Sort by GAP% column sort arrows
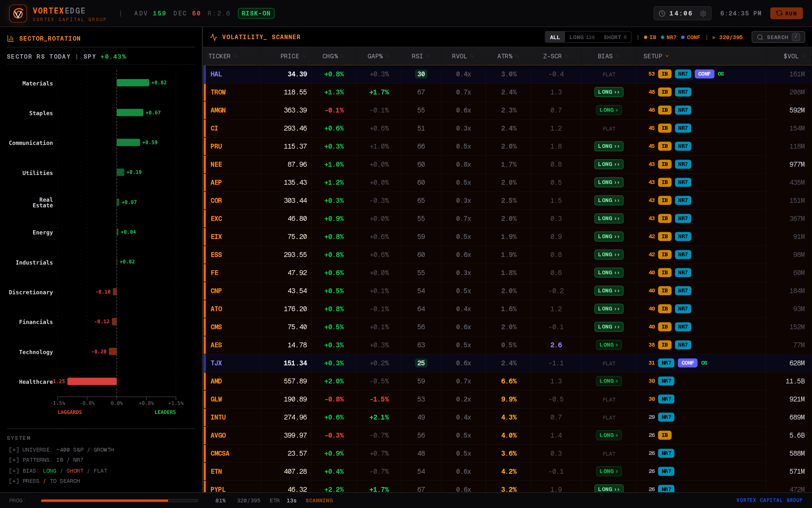Screen dimensions: 812x508 388,56
